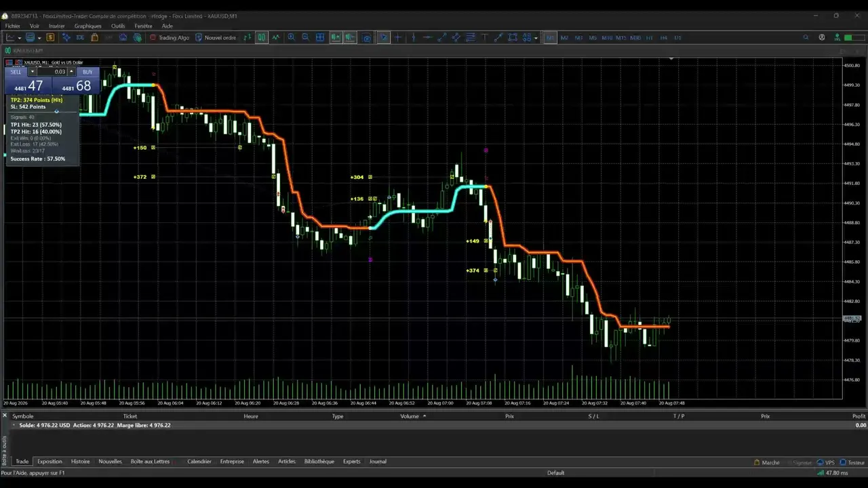Switch to the Nouvelles tab
This screenshot has width=868, height=488.
[110, 462]
